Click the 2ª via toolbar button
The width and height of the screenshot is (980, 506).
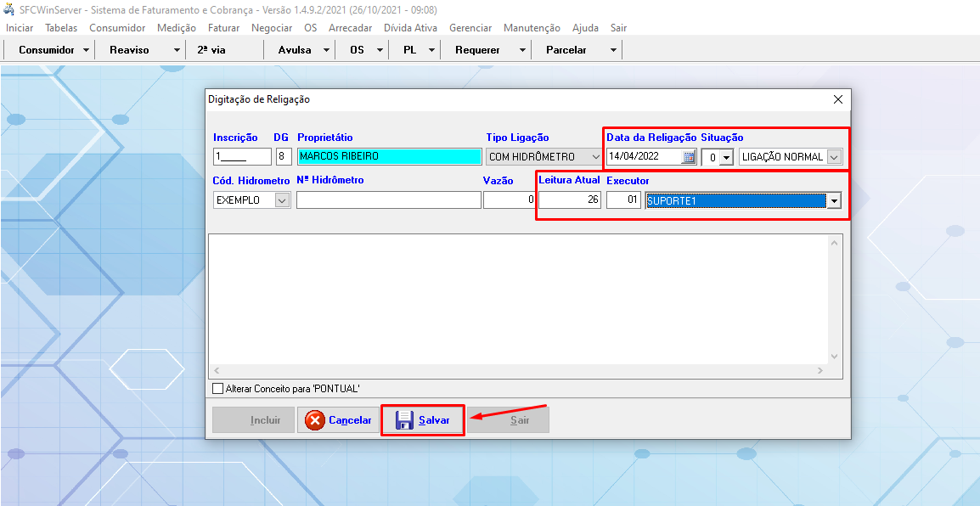[211, 50]
